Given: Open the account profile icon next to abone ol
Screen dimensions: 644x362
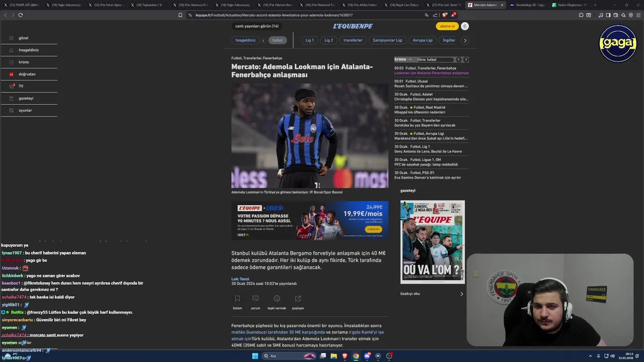Looking at the screenshot, I should tap(465, 26).
